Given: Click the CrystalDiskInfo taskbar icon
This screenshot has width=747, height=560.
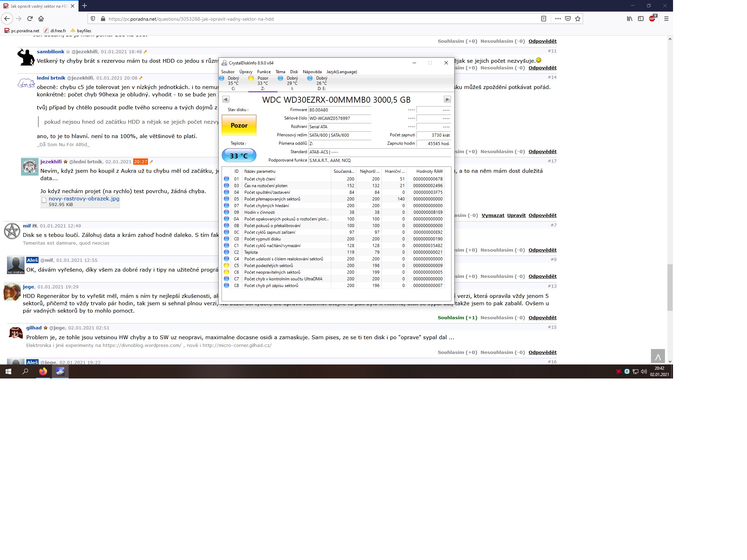Looking at the screenshot, I should (60, 371).
